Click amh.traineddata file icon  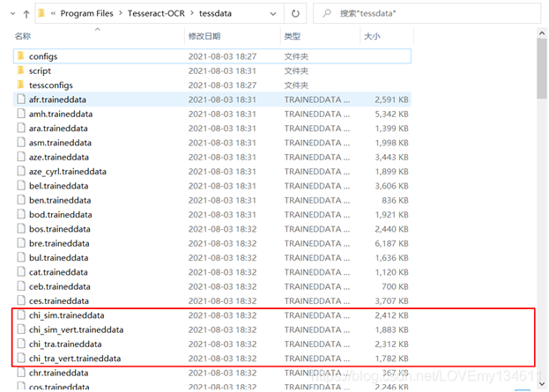(21, 114)
